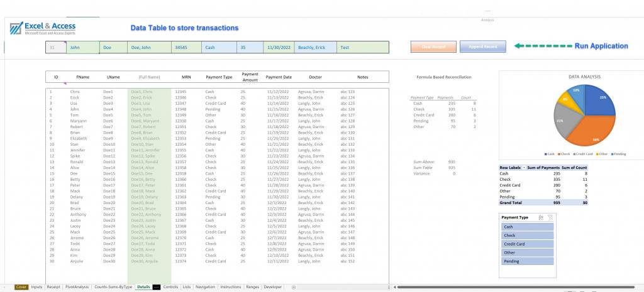Select the first name cell Elizabeth
The image size is (644, 292).
[79, 139]
